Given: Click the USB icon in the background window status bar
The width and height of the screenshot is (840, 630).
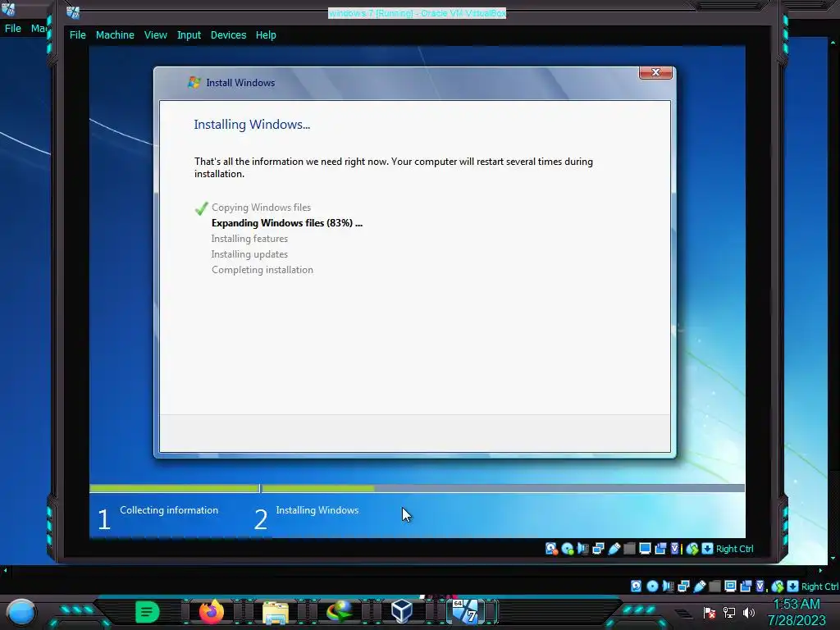Looking at the screenshot, I should click(699, 586).
